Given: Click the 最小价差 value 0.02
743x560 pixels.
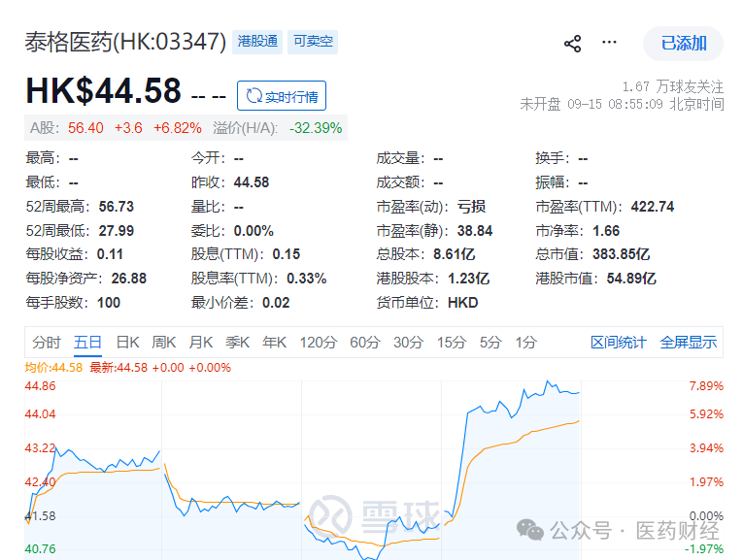Looking at the screenshot, I should [276, 303].
